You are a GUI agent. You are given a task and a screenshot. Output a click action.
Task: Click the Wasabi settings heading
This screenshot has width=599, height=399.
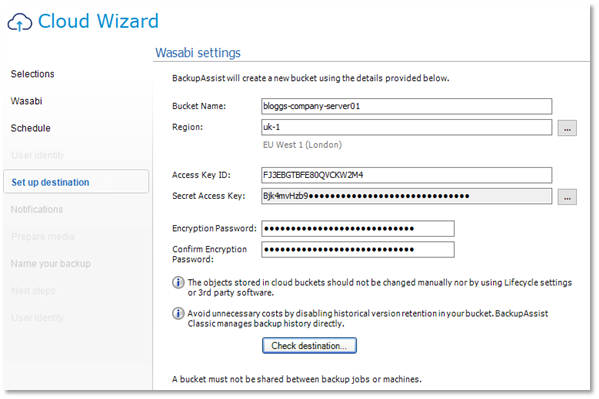(198, 53)
